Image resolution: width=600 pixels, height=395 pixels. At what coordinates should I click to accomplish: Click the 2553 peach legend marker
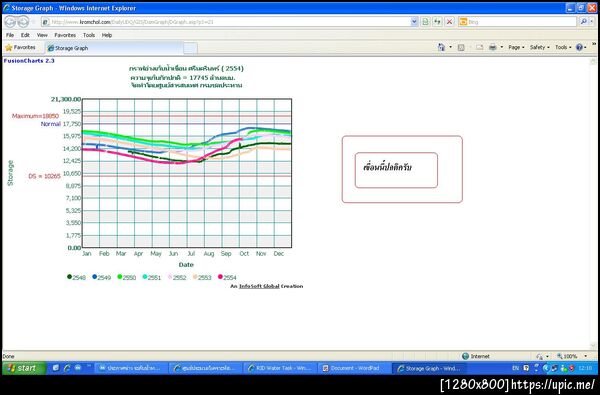coord(195,277)
